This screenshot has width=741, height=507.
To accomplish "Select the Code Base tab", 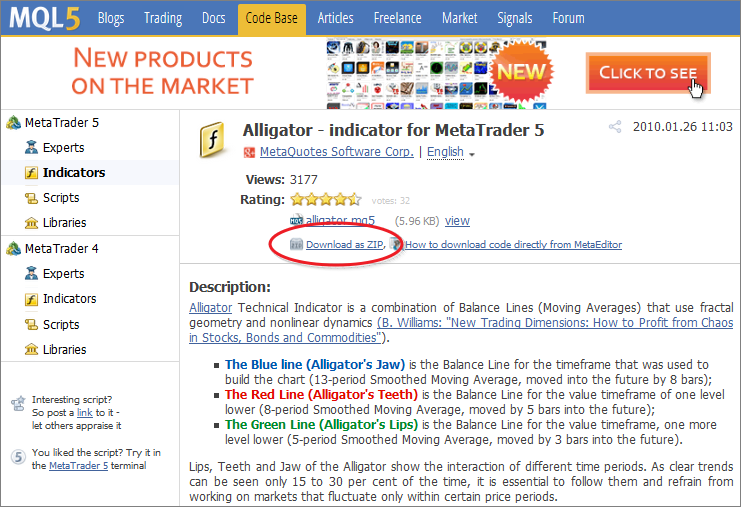I will pyautogui.click(x=272, y=19).
